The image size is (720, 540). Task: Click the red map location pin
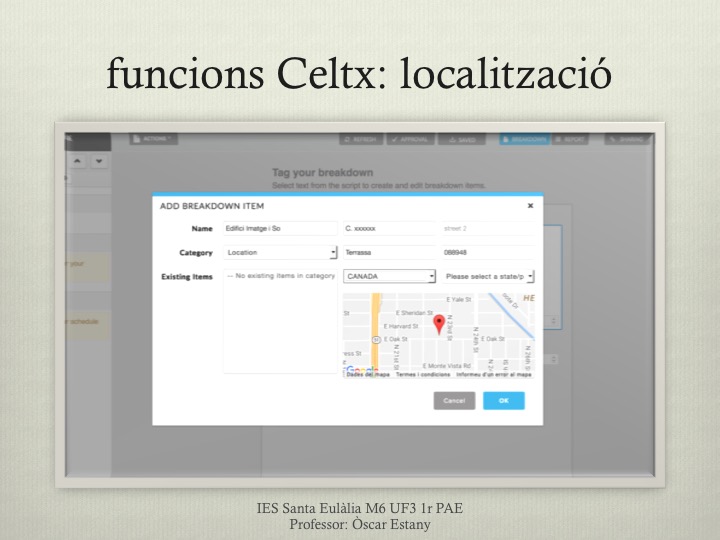click(438, 324)
